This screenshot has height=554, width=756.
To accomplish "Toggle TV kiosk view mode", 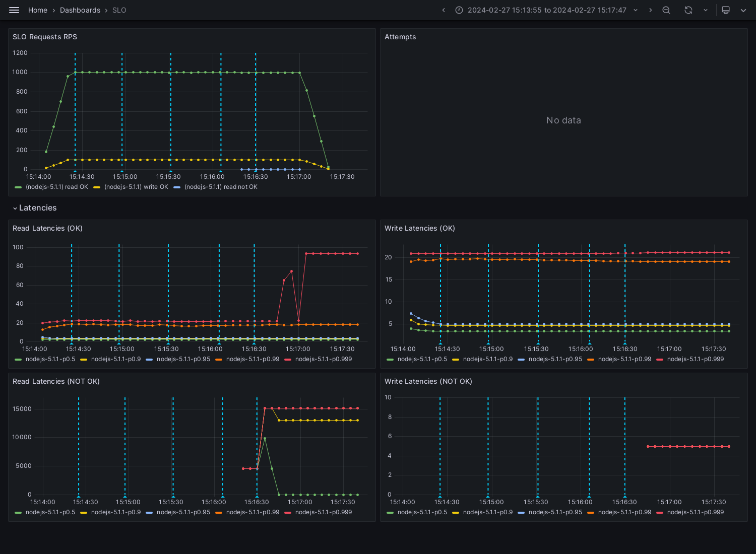I will [x=726, y=10].
